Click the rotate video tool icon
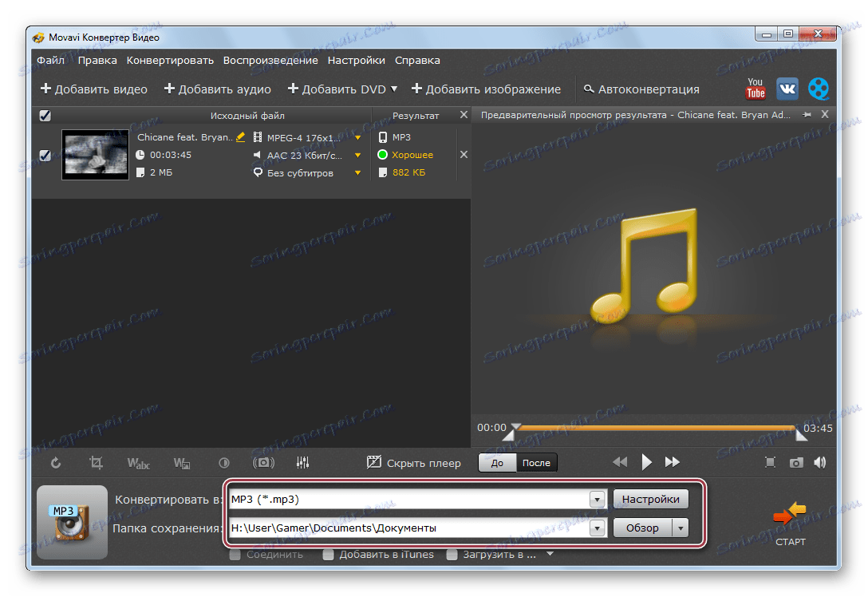This screenshot has height=597, width=868. click(x=56, y=462)
